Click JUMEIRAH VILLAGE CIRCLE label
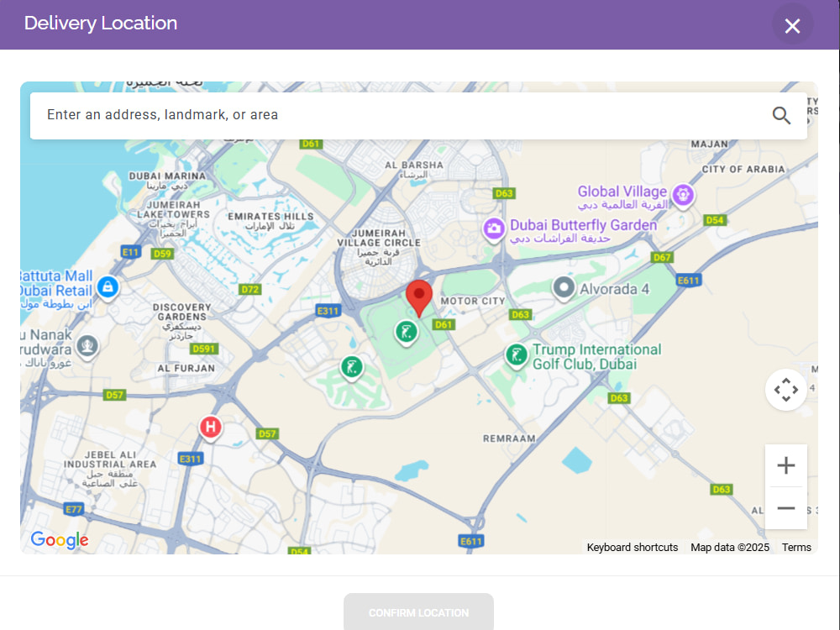This screenshot has width=840, height=630. [x=379, y=238]
